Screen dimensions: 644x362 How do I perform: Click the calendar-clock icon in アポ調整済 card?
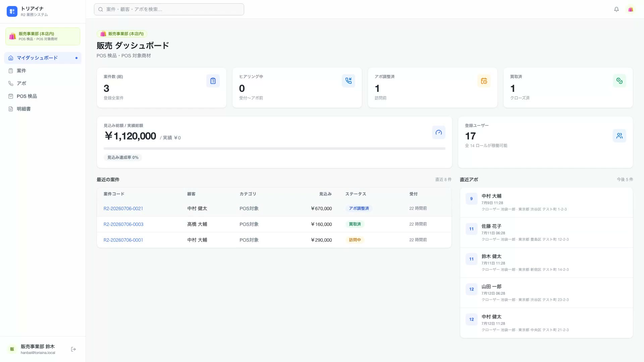[x=484, y=81]
